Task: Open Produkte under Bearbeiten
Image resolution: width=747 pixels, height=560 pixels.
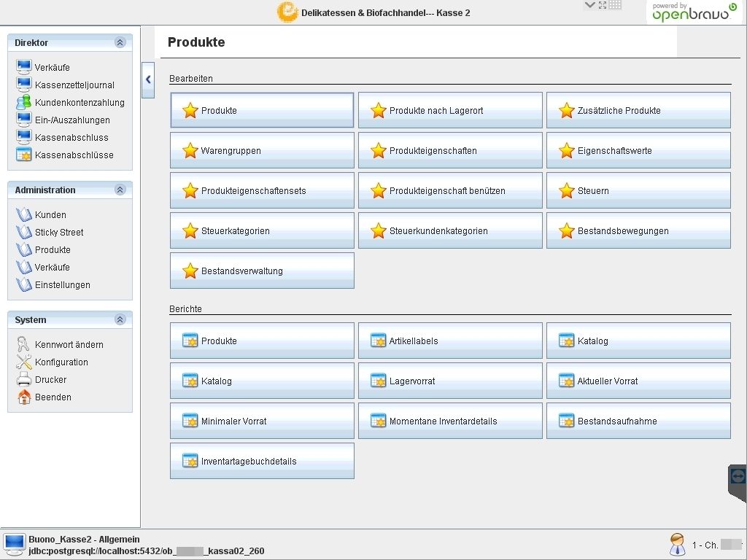Action: click(262, 110)
